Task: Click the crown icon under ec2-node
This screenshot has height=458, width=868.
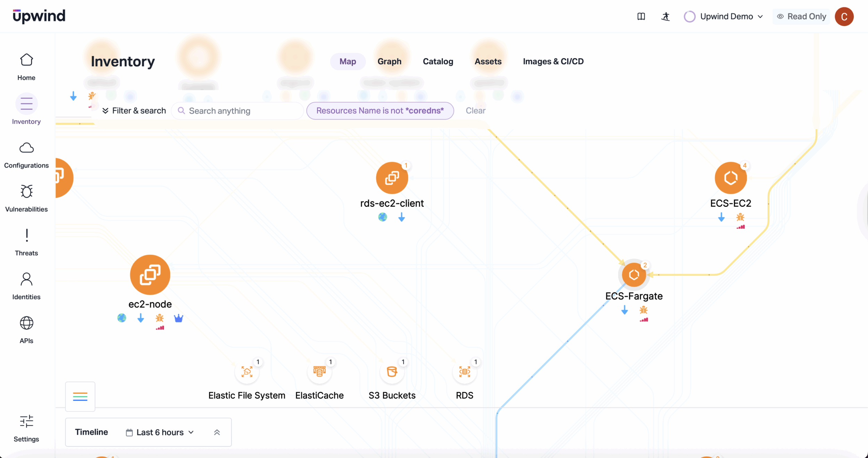Action: pyautogui.click(x=178, y=318)
